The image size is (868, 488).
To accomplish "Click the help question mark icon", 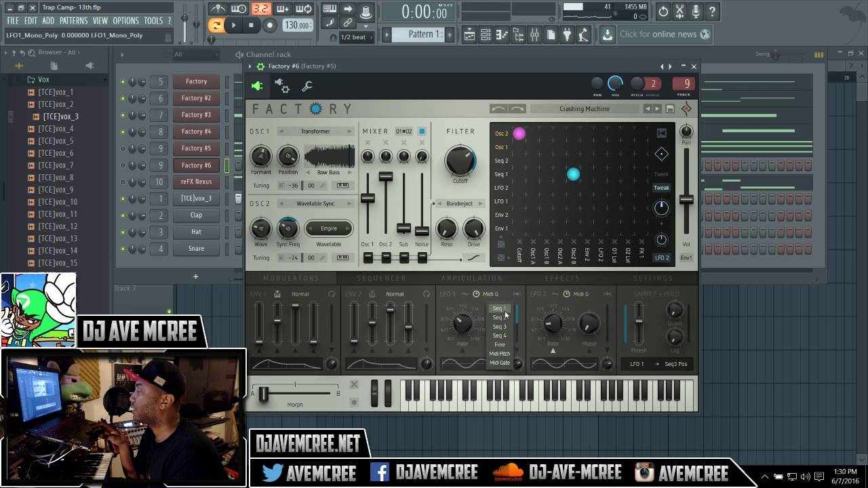I will (x=712, y=12).
